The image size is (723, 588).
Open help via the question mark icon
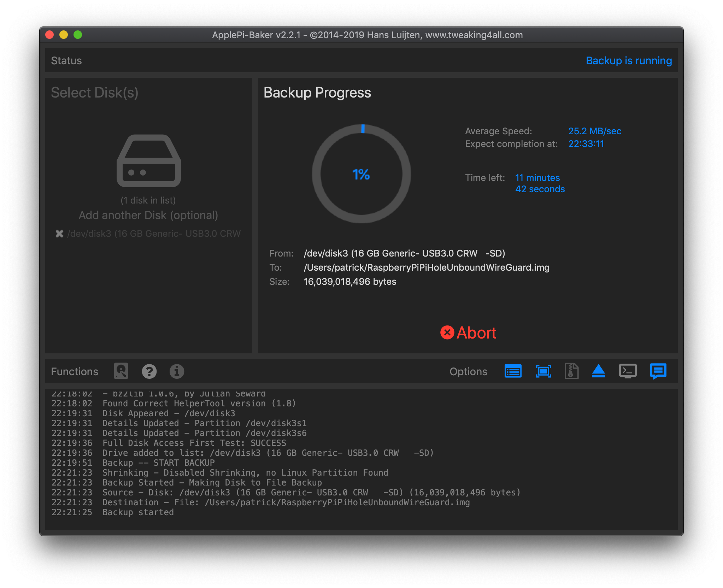(149, 371)
